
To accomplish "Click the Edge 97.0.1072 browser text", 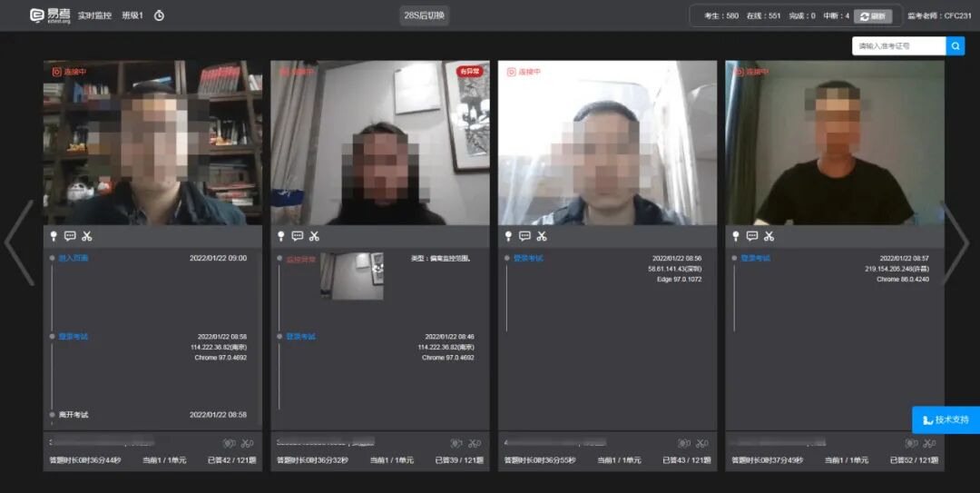I will pyautogui.click(x=680, y=279).
